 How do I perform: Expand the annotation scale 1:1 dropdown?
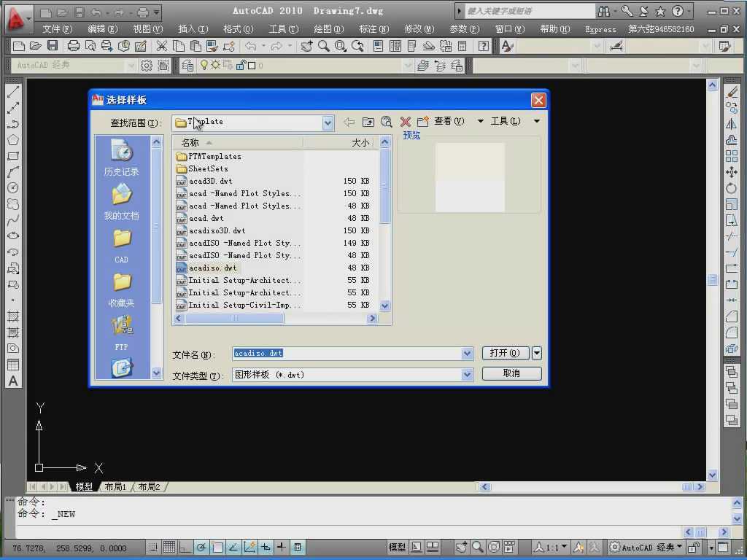point(565,546)
